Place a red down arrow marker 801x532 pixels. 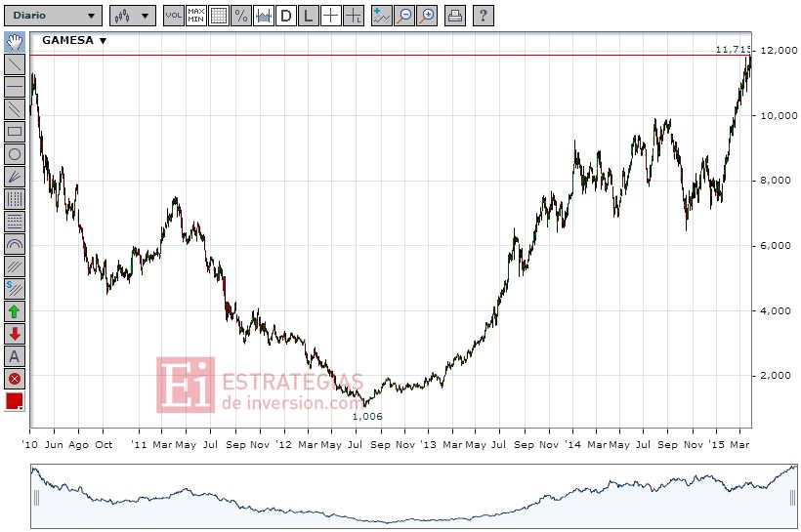[x=15, y=334]
